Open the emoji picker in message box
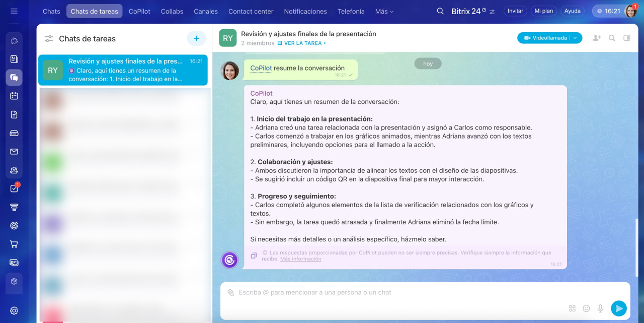This screenshot has width=644, height=323. 586,308
